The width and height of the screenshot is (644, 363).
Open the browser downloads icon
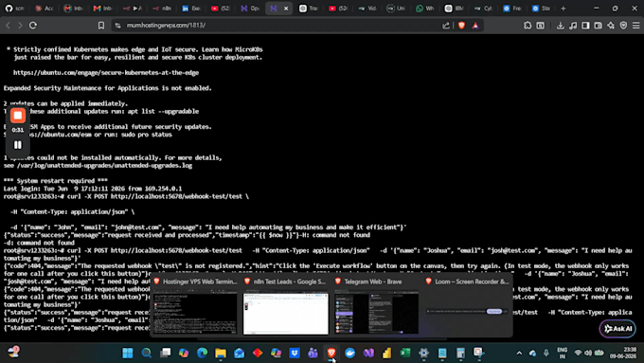pyautogui.click(x=561, y=26)
